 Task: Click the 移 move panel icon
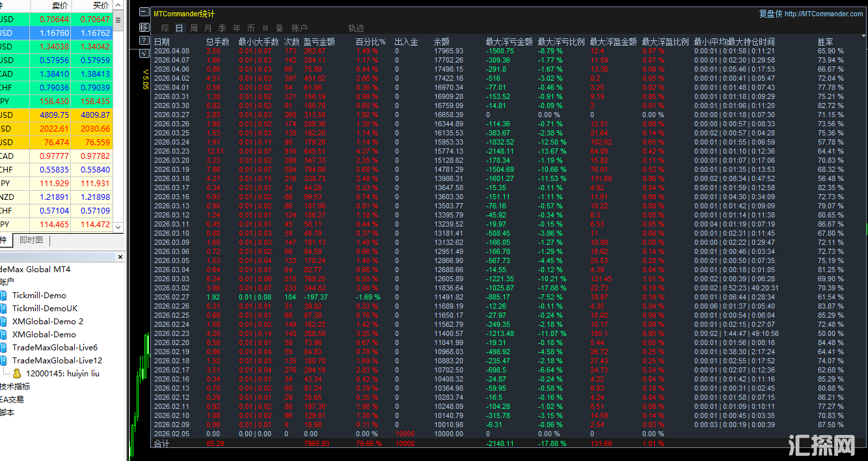144,27
